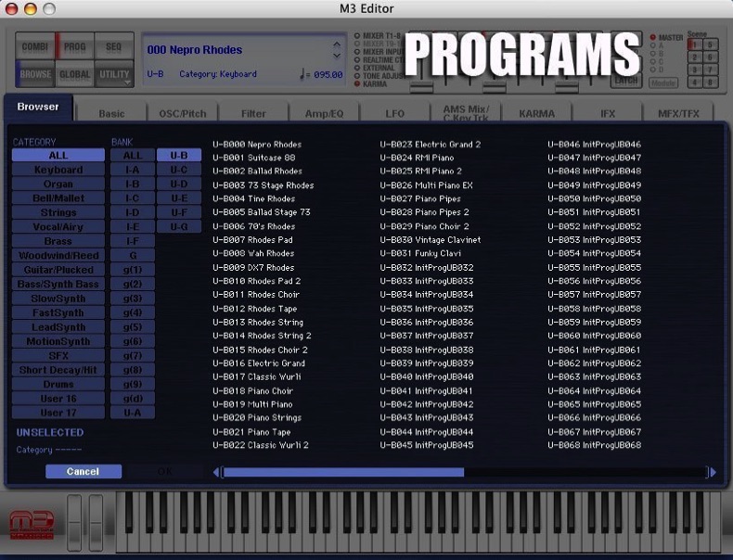
Task: Filter by the Drums category
Action: coord(58,385)
